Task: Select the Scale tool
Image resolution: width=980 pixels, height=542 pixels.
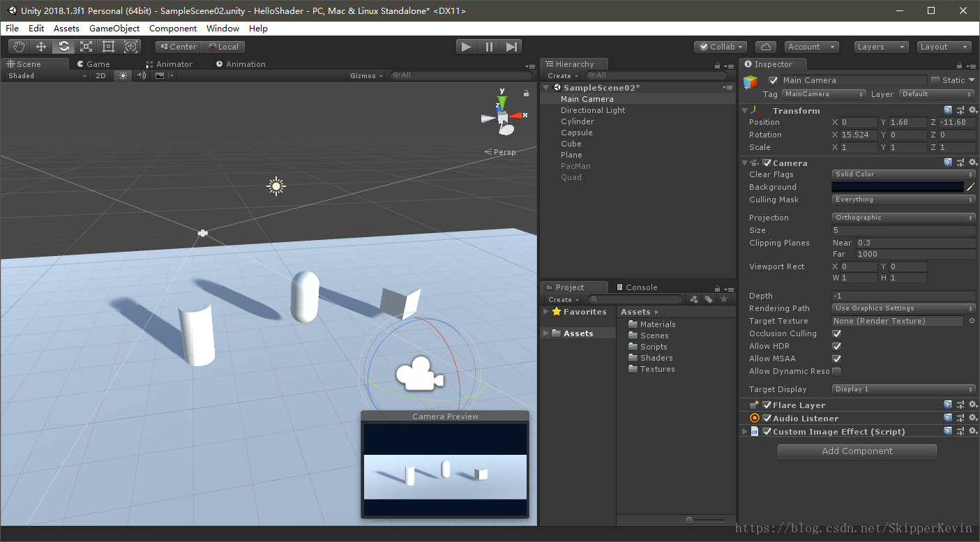Action: (86, 47)
